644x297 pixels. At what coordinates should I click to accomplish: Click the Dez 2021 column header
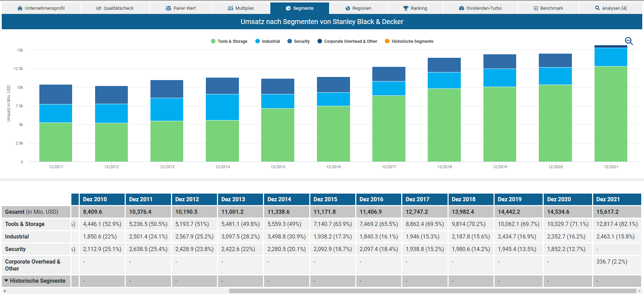pyautogui.click(x=608, y=199)
